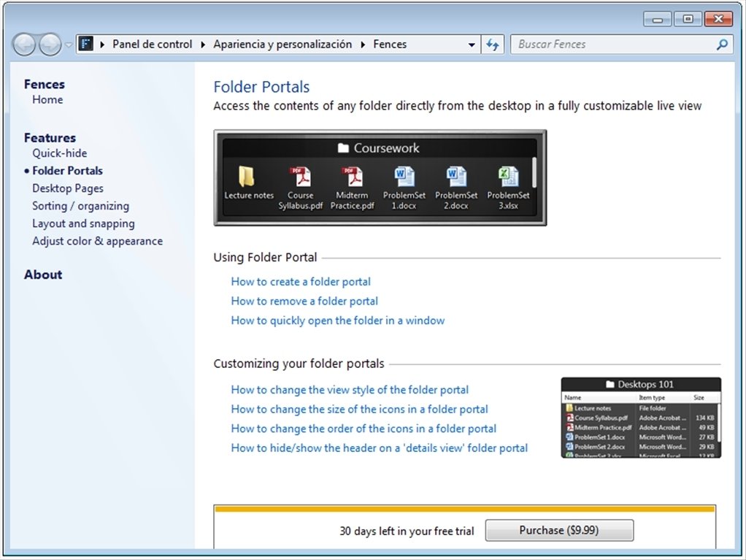This screenshot has width=746, height=560.
Task: Open the About section
Action: pos(43,275)
